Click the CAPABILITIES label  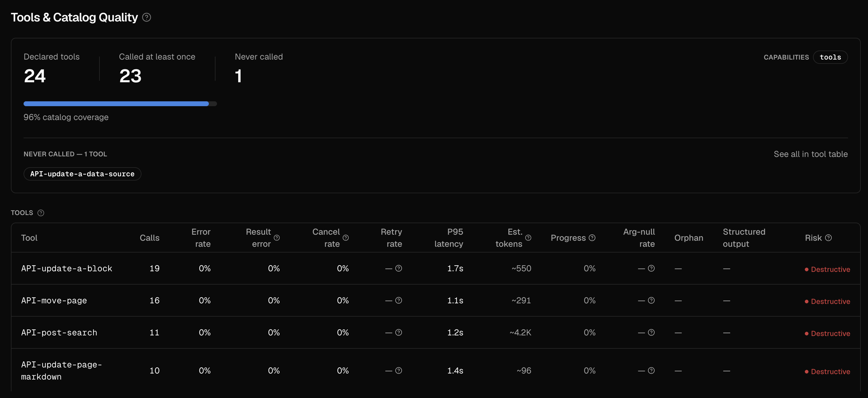(786, 57)
